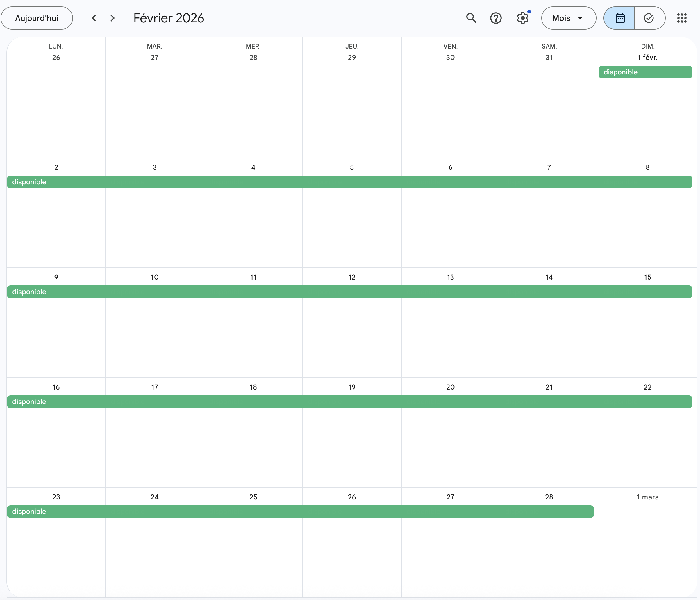This screenshot has height=600, width=700.
Task: Open the Google apps grid
Action: pyautogui.click(x=682, y=18)
